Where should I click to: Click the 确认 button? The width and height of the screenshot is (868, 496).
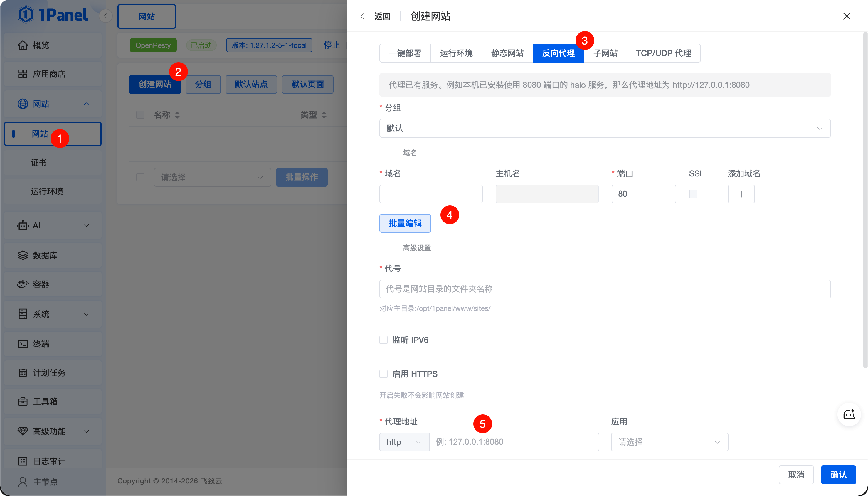point(838,475)
